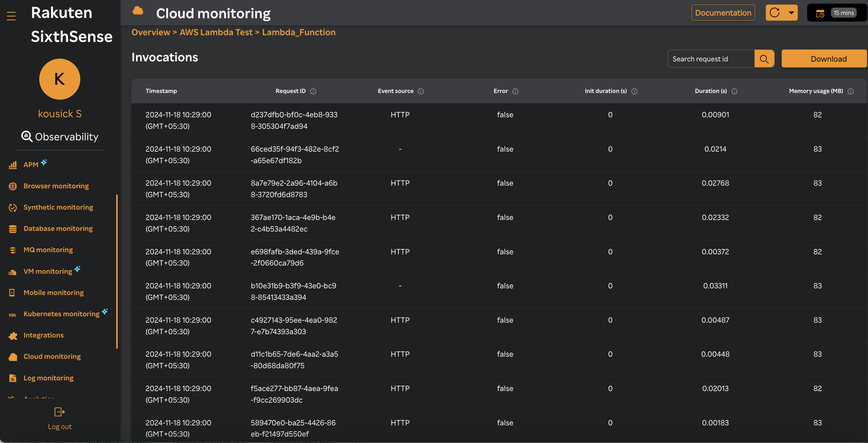Click the Browser monitoring globe icon

[12, 186]
